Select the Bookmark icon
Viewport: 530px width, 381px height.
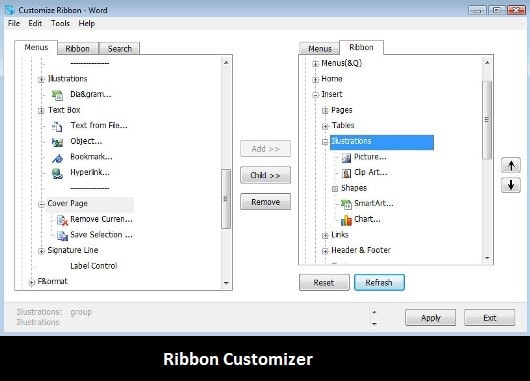[57, 158]
